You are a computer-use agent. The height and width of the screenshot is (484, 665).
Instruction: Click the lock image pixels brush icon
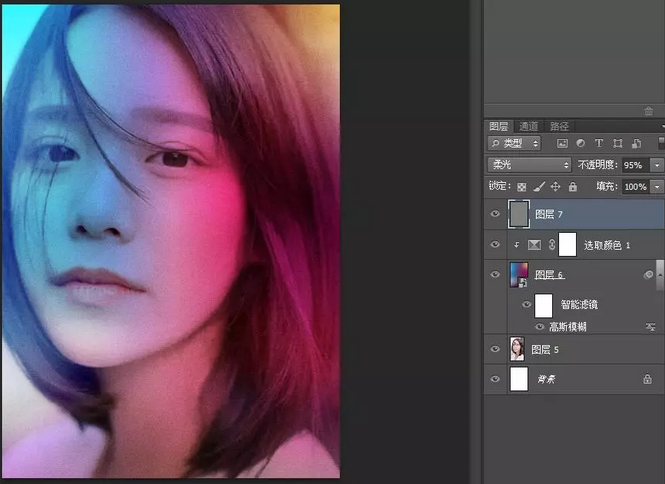pyautogui.click(x=538, y=187)
